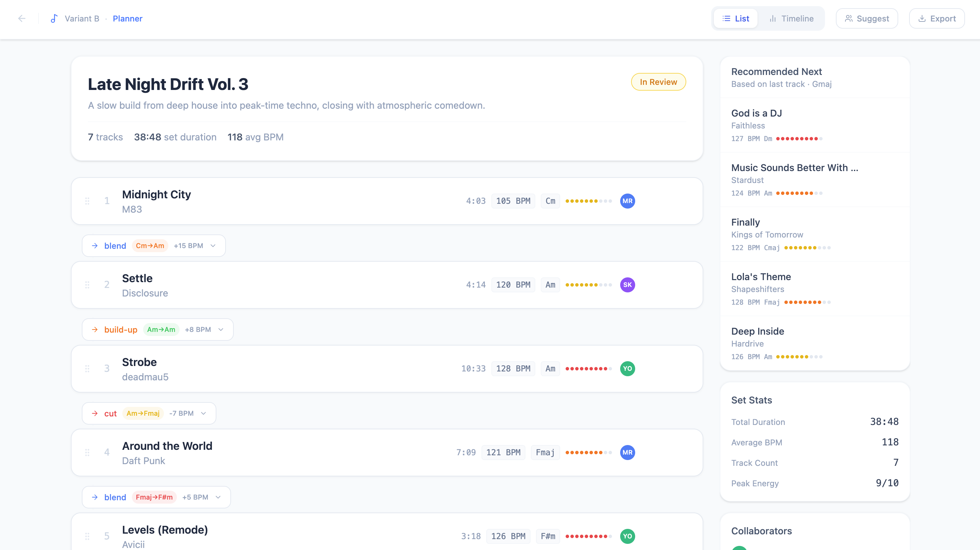Switch to Timeline view

tap(791, 18)
